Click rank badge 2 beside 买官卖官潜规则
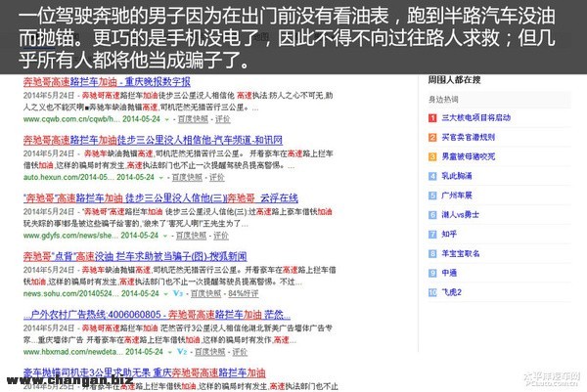587x392 pixels. (x=432, y=137)
